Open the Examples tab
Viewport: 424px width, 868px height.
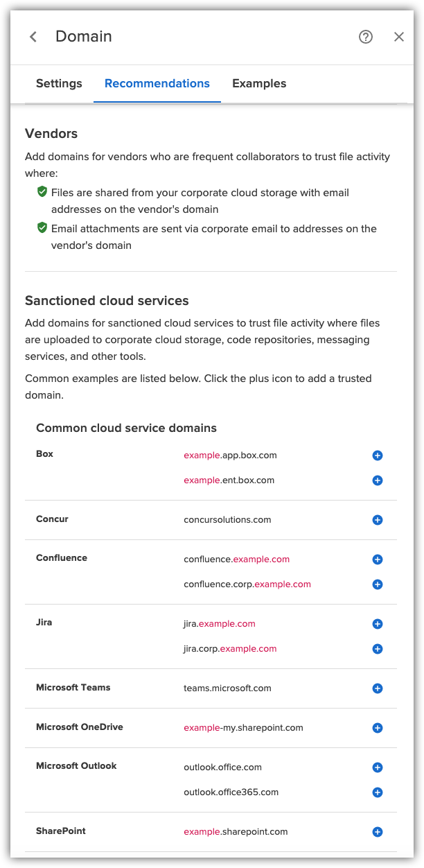tap(259, 83)
